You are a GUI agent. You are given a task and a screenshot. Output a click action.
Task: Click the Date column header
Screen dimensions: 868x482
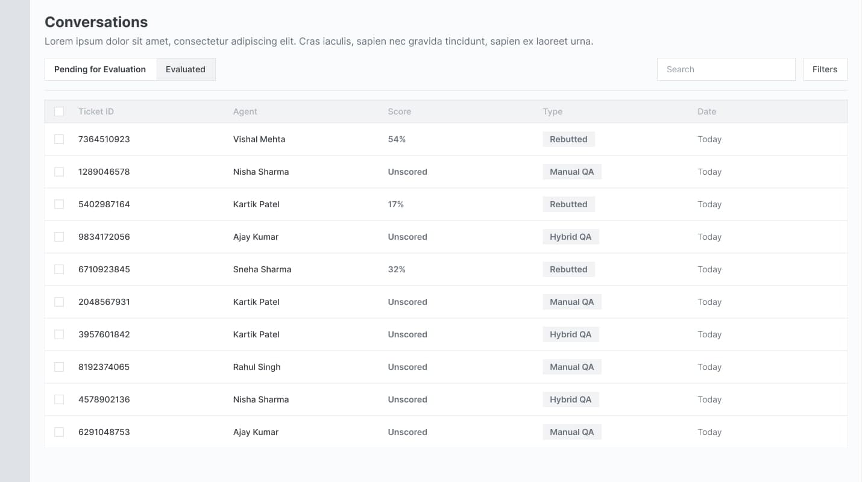[x=707, y=111]
